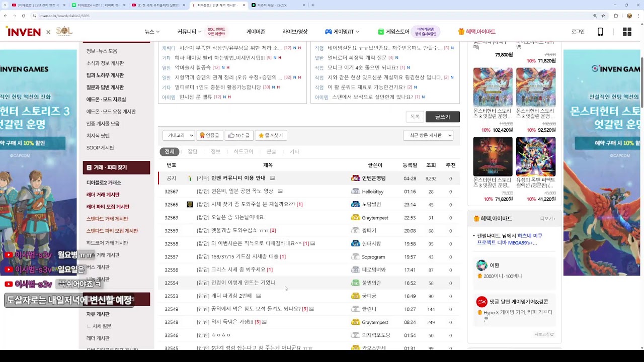Click product thumbnail priced 102,420원
Screen dimensions: 644x362
(493, 156)
